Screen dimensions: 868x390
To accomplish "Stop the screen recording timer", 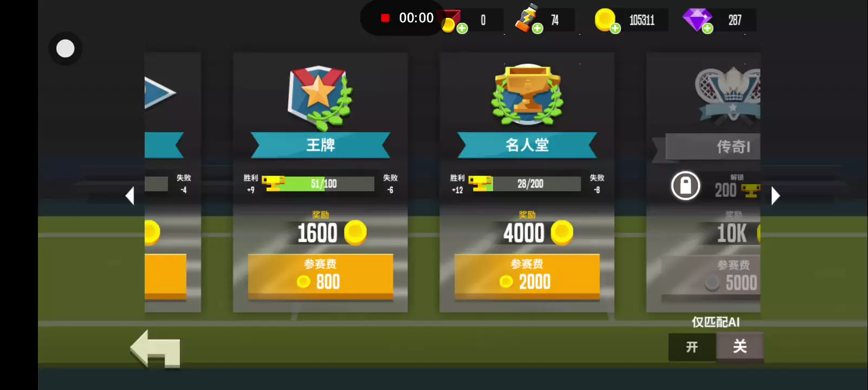I will pos(385,18).
